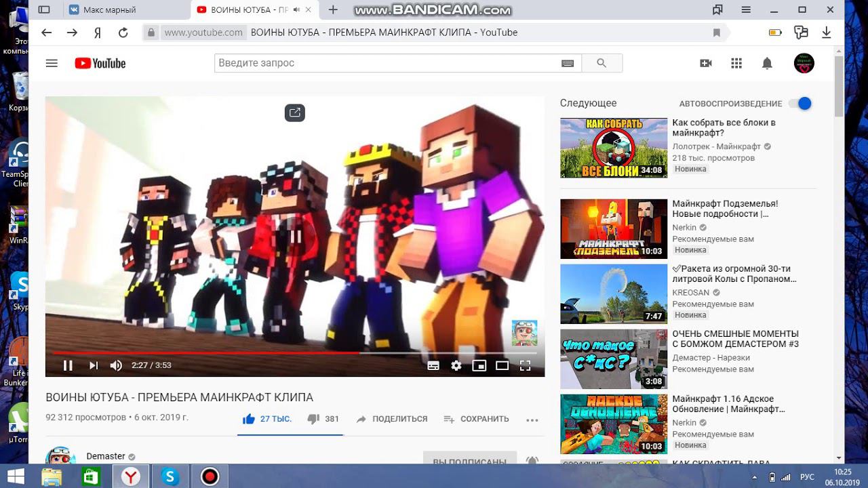Open the three-dot more actions menu
Image resolution: width=868 pixels, height=488 pixels.
[x=532, y=420]
